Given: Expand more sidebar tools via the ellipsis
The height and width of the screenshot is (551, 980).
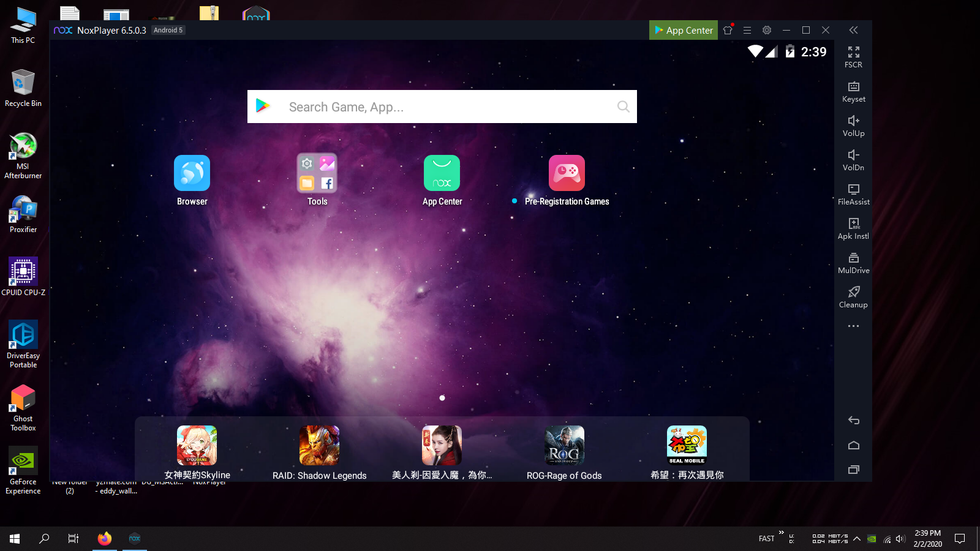Looking at the screenshot, I should [x=853, y=326].
